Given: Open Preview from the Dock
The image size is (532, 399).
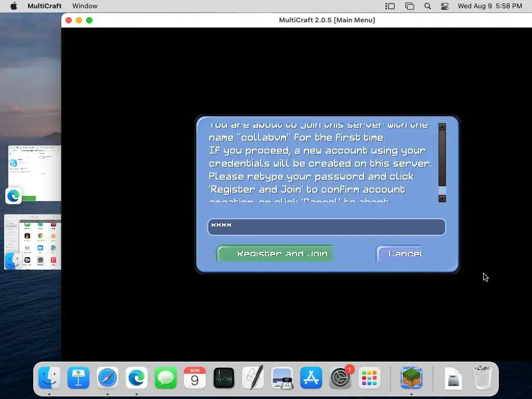Looking at the screenshot, I should (x=282, y=378).
